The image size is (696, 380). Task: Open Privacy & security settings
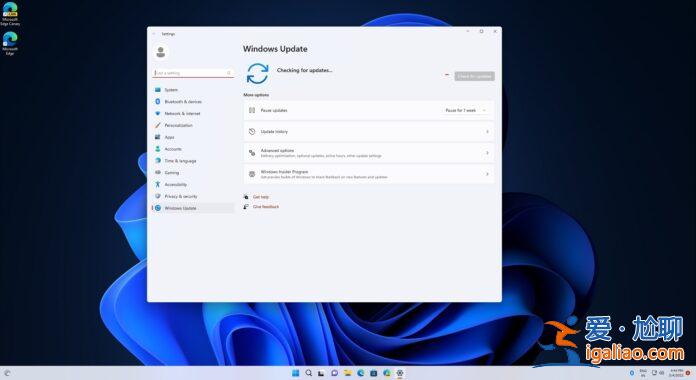[193, 196]
